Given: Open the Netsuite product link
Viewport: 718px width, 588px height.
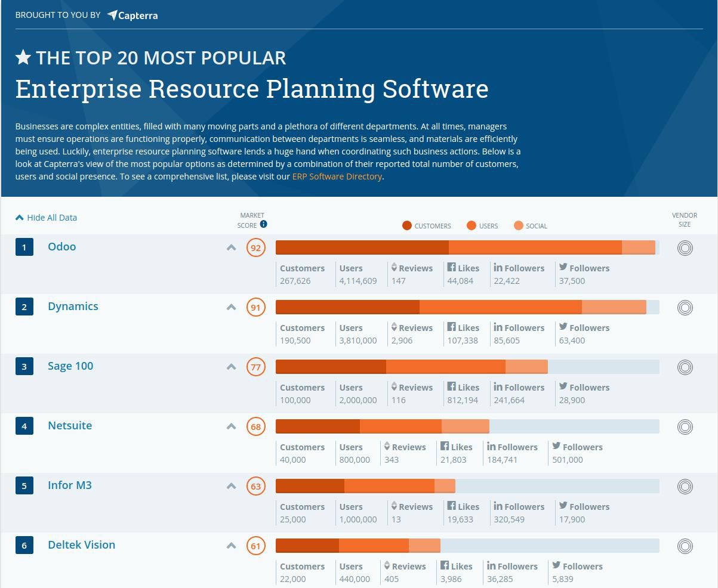Looking at the screenshot, I should point(70,426).
